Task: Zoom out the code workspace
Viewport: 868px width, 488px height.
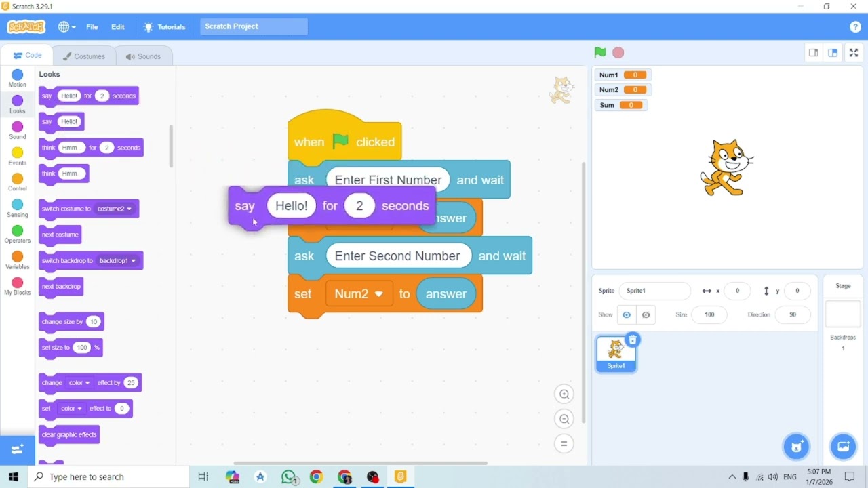Action: coord(564,420)
